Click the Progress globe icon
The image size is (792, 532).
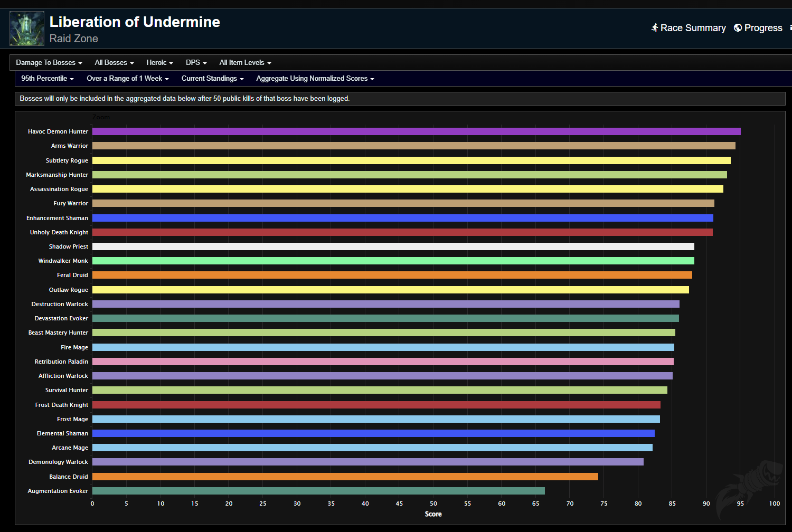coord(738,27)
